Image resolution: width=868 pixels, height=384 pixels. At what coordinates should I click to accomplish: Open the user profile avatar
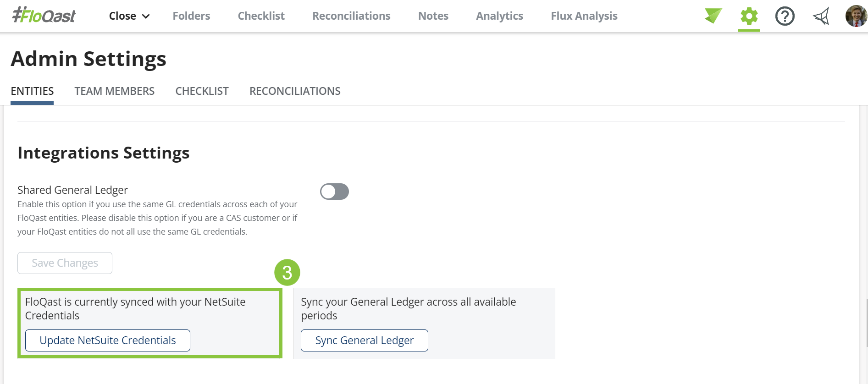pos(856,16)
